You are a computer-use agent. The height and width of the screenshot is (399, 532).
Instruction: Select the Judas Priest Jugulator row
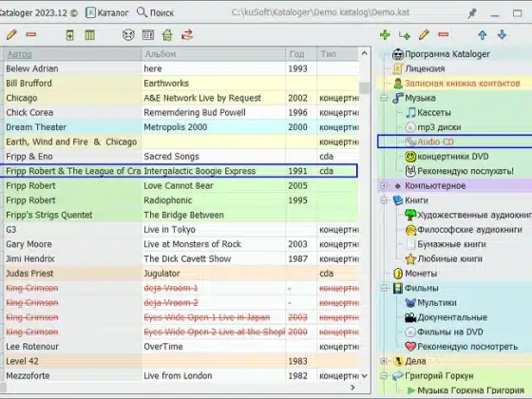pos(180,274)
